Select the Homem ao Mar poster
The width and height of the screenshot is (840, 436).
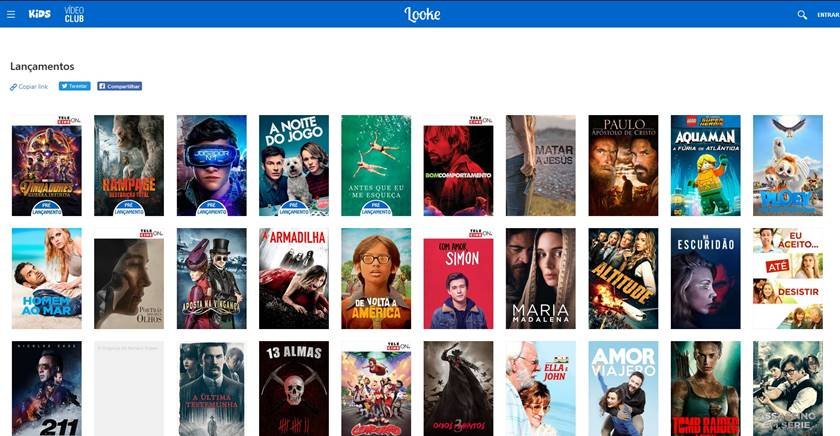[47, 279]
